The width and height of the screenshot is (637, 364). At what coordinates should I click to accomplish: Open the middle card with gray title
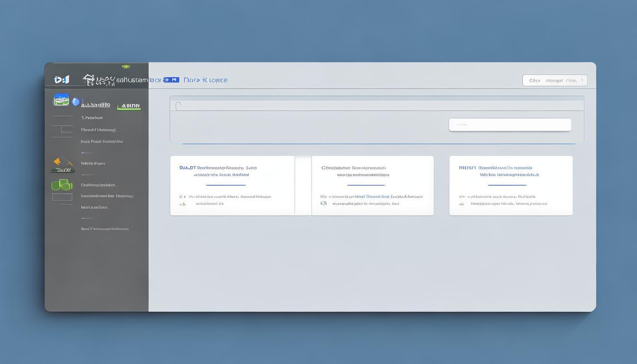372,185
